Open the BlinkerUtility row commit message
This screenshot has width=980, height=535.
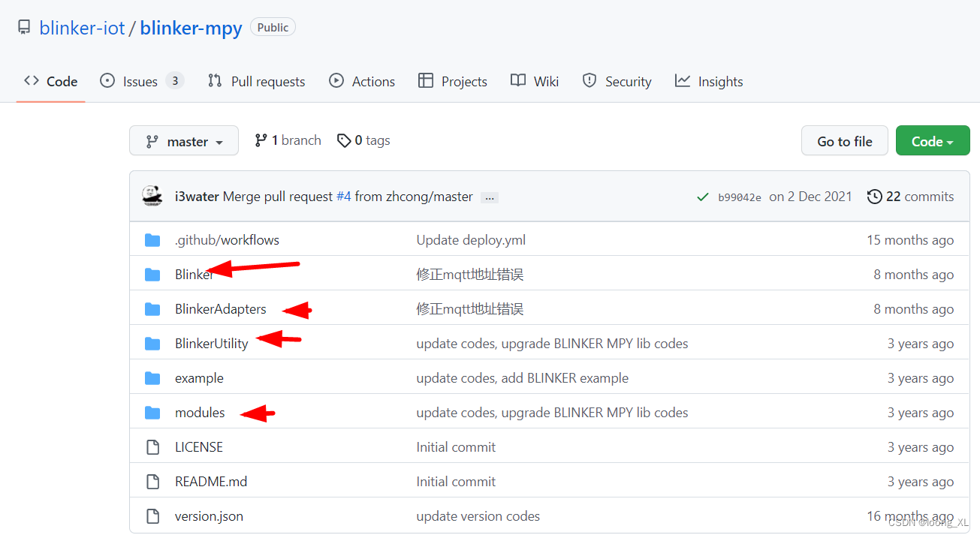[552, 344]
